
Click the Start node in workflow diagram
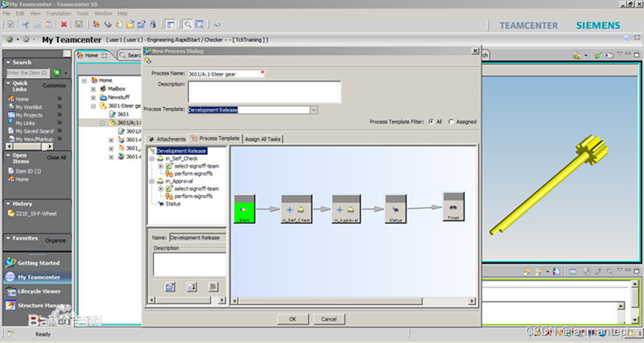[244, 209]
